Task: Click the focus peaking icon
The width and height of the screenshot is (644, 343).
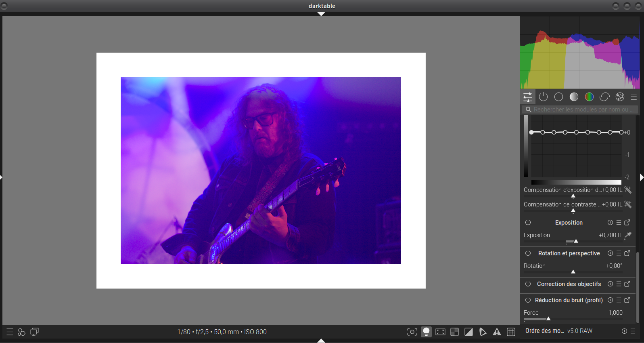Action: tap(412, 332)
